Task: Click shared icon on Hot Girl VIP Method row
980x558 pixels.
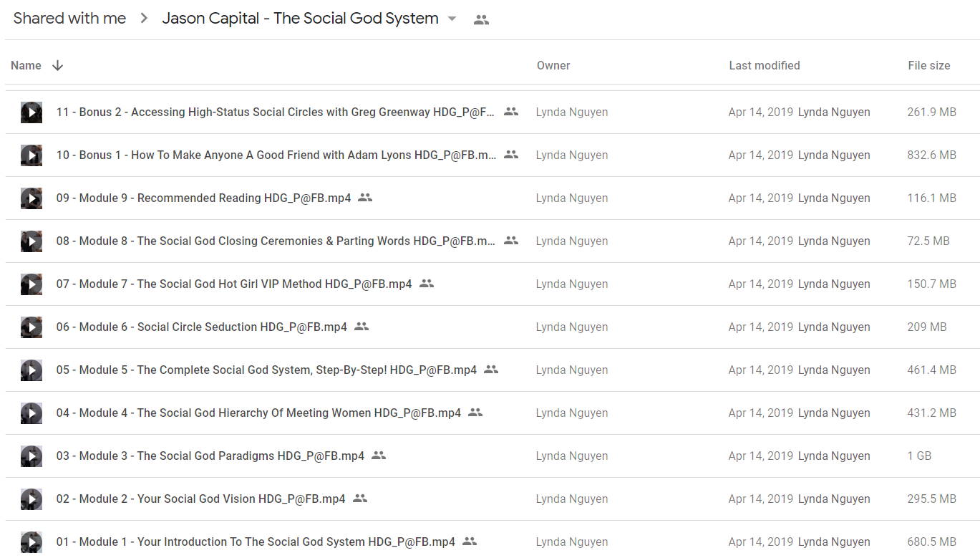Action: [427, 284]
